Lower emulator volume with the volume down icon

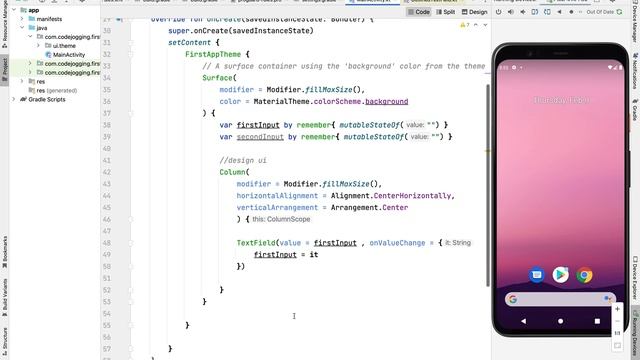[523, 12]
